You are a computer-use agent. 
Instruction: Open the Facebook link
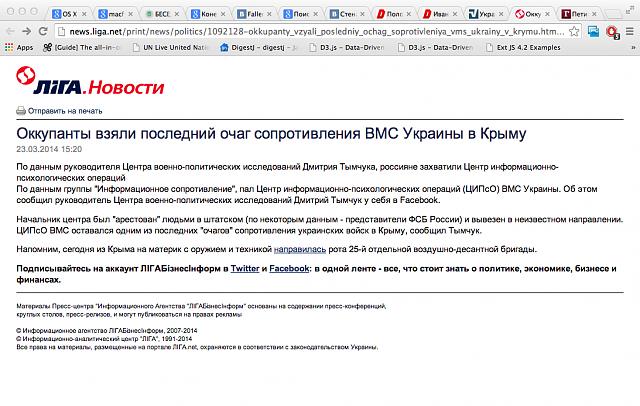coord(289,268)
